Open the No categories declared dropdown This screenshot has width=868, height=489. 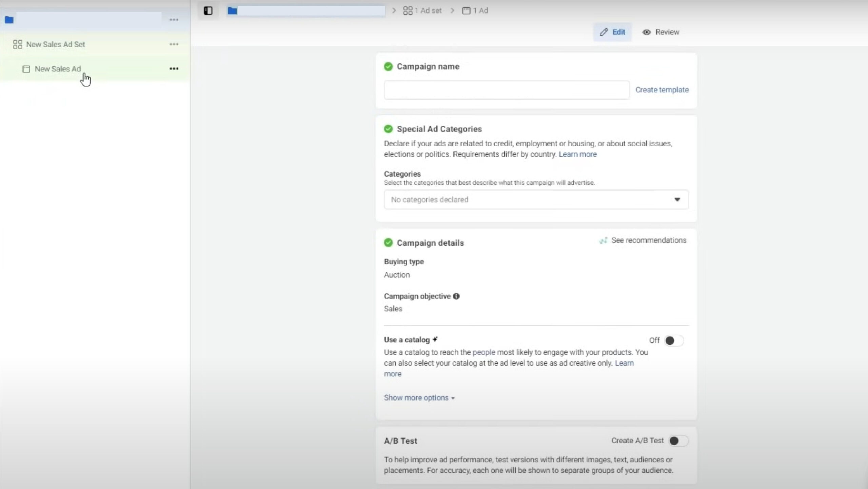coord(536,200)
